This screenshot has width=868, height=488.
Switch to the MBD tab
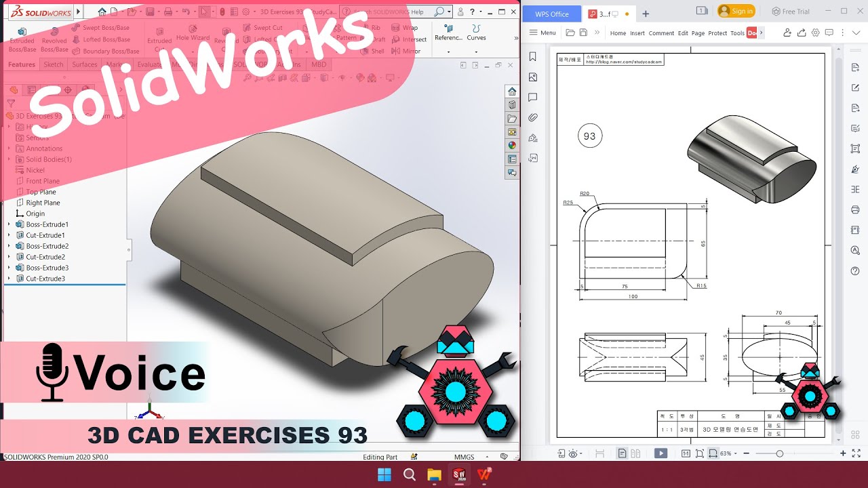point(318,64)
